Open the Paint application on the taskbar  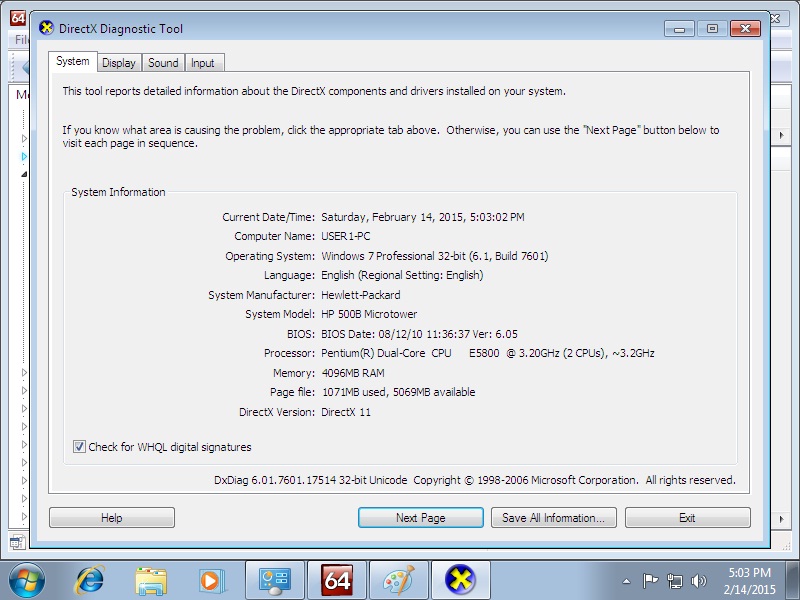[x=398, y=579]
